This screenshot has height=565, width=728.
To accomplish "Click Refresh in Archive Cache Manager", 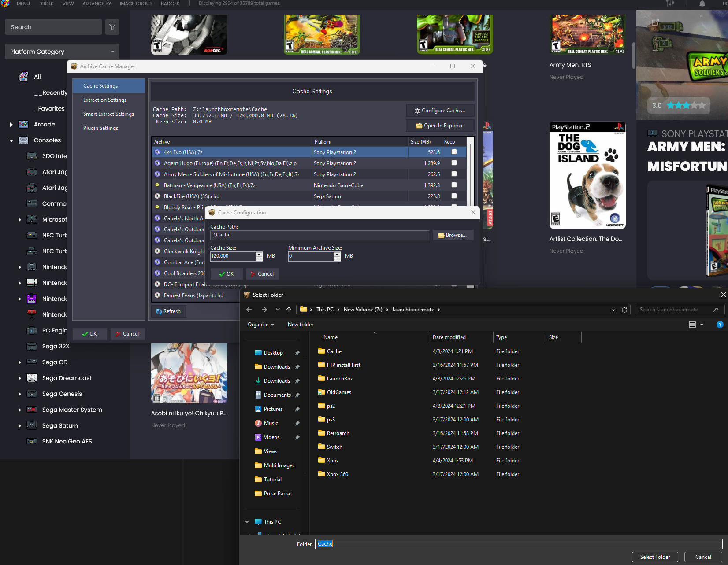I will (168, 311).
